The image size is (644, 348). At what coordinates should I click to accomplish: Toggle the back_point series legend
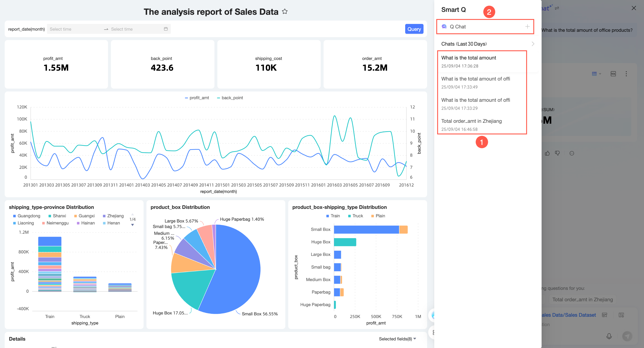[230, 98]
